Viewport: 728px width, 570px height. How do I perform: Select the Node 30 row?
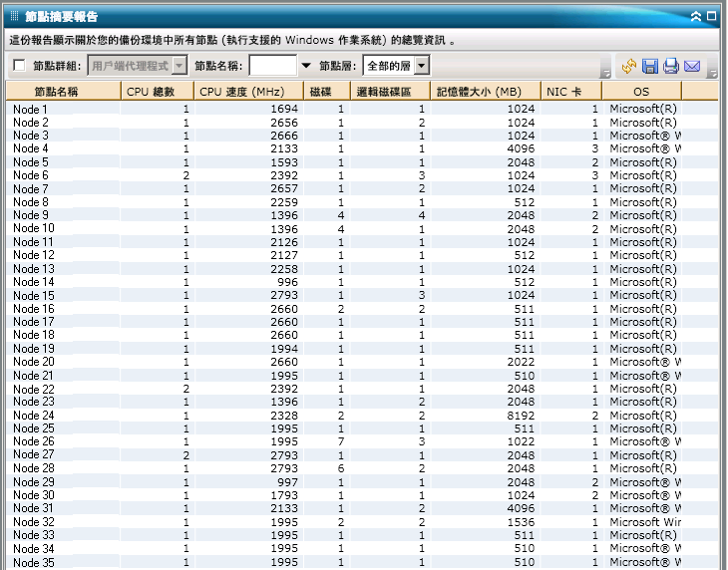click(x=362, y=495)
